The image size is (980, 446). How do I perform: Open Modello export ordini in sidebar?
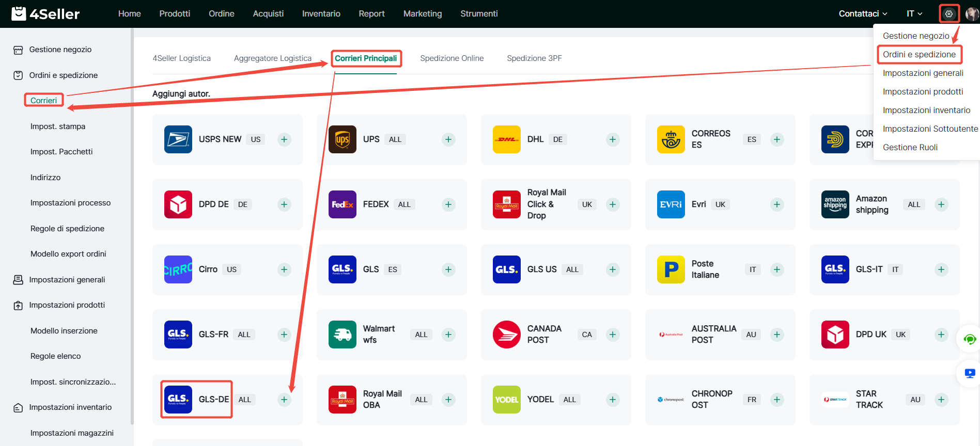coord(68,254)
